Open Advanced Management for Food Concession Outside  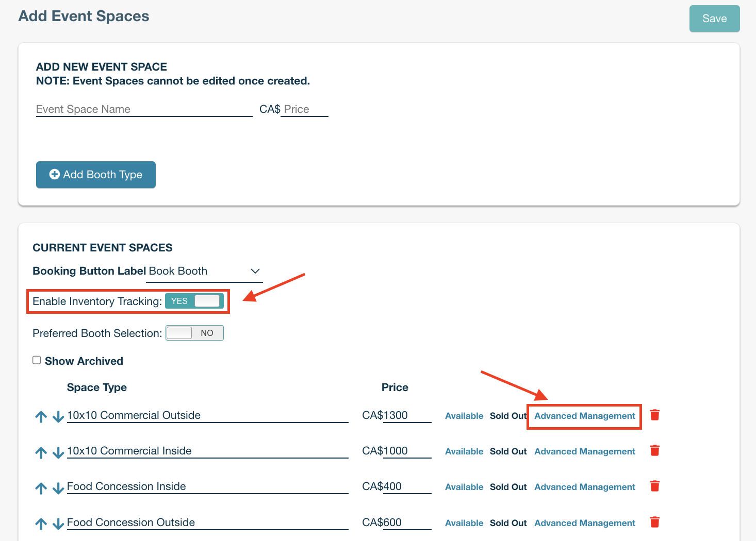pos(585,523)
